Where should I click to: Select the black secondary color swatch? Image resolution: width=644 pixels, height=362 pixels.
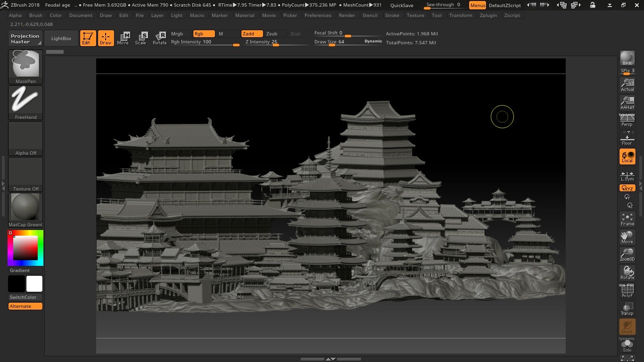(x=17, y=284)
